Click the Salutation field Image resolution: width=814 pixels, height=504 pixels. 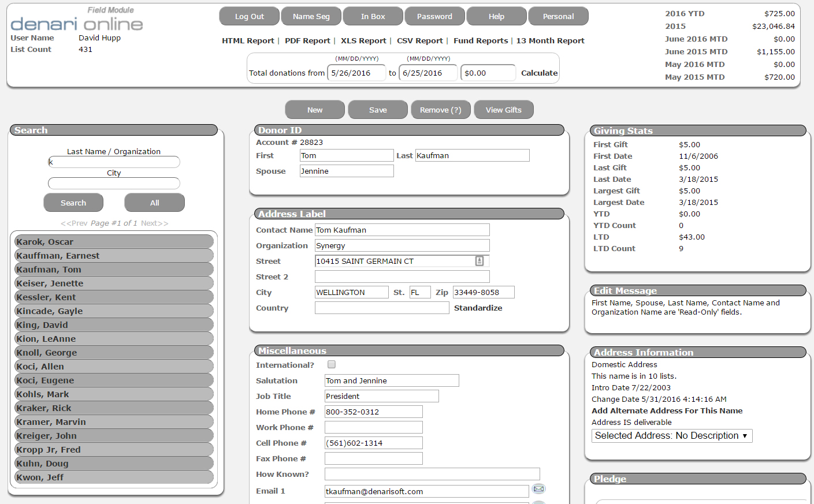click(x=392, y=380)
